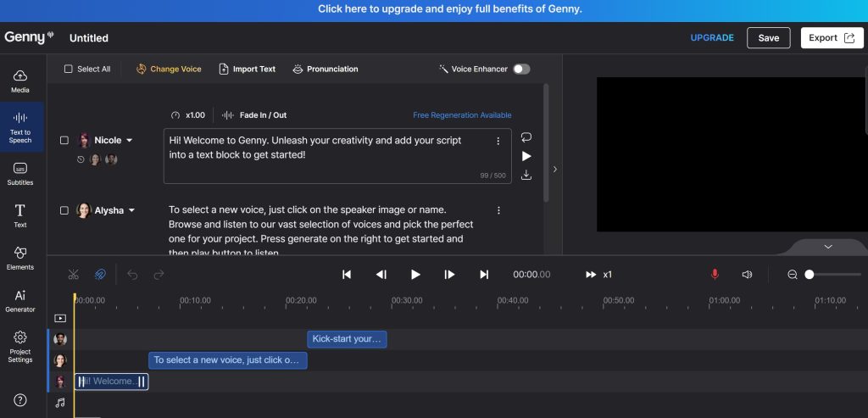
Task: Click Nicole's avatar on timeline track
Action: (60, 382)
